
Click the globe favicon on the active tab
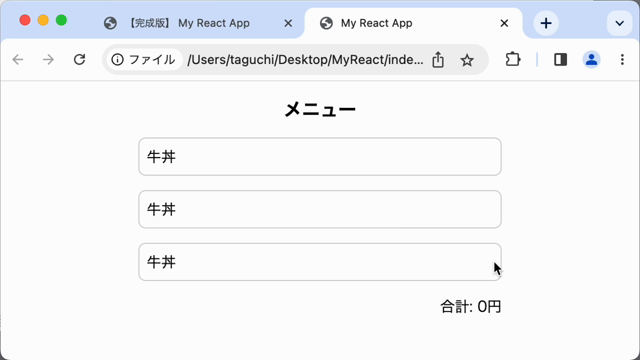(x=326, y=23)
